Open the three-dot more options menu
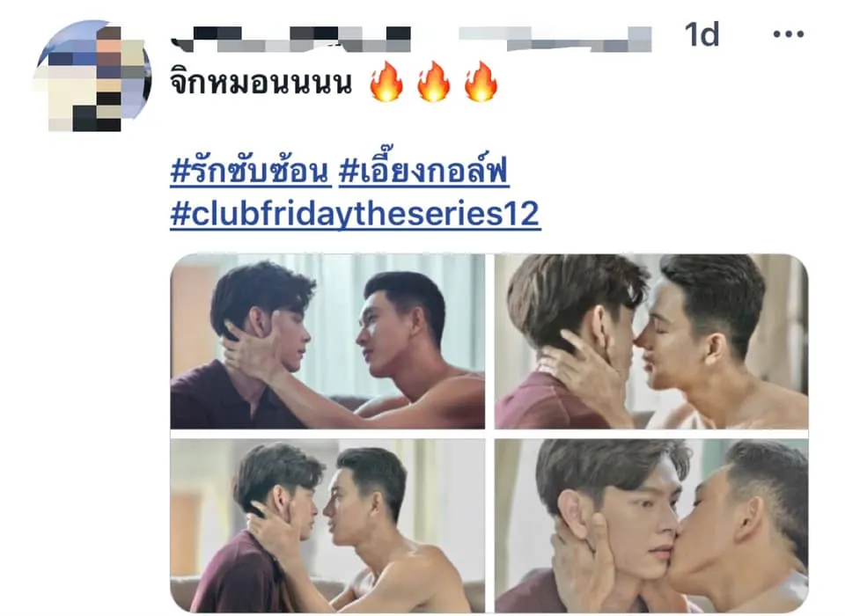Screen dimensions: 845x616 [x=788, y=34]
